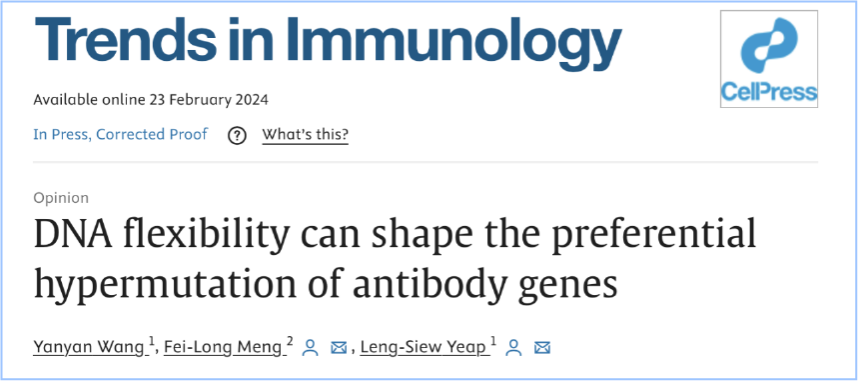Image resolution: width=858 pixels, height=382 pixels.
Task: Click the person profile icon beside Fei-Long Meng
Action: coord(311,348)
